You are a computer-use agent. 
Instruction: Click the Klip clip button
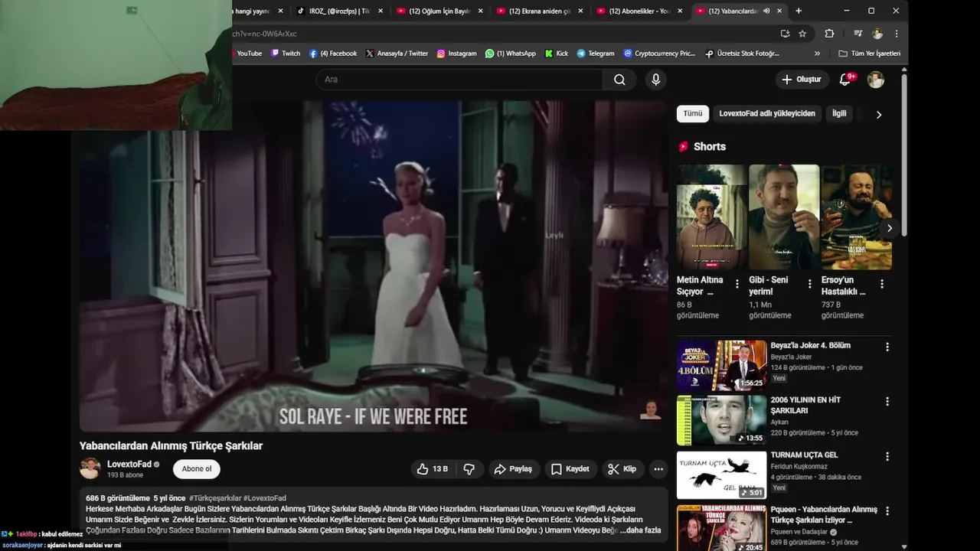tap(622, 469)
